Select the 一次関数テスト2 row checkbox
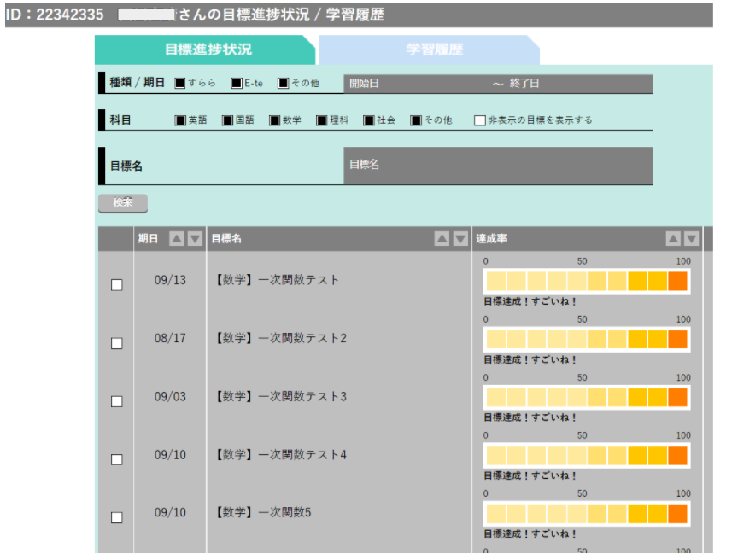 [x=117, y=343]
